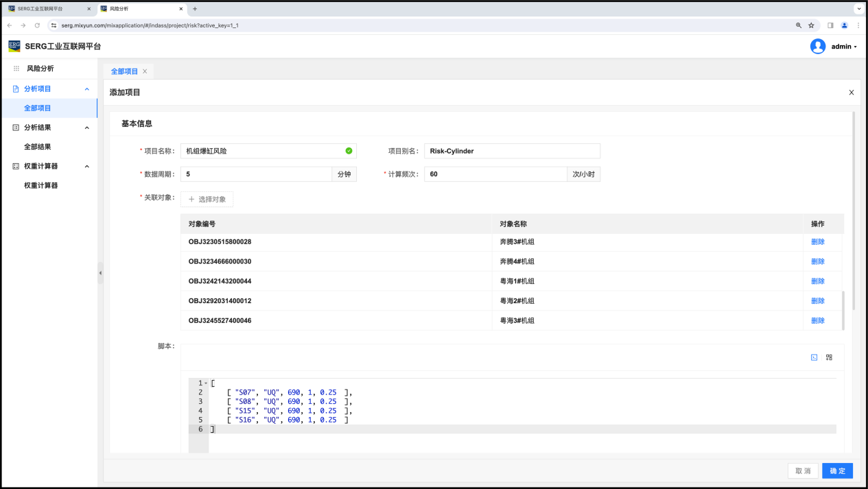
Task: Click the browser bookmark star icon
Action: point(811,25)
